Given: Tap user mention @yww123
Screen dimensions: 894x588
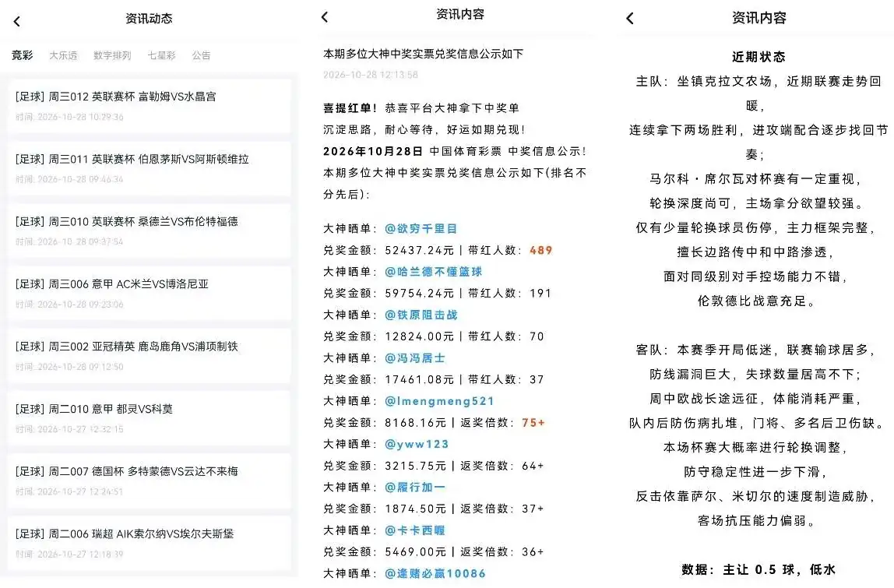Looking at the screenshot, I should pos(416,444).
